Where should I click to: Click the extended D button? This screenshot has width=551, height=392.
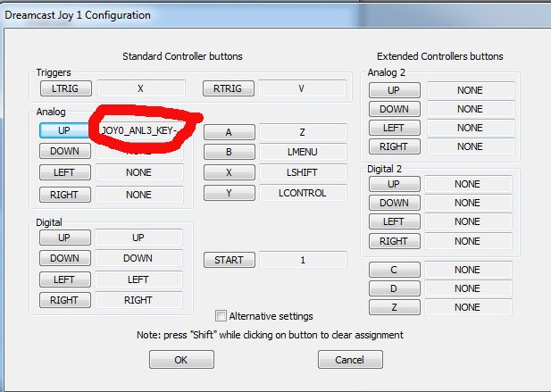coord(395,288)
